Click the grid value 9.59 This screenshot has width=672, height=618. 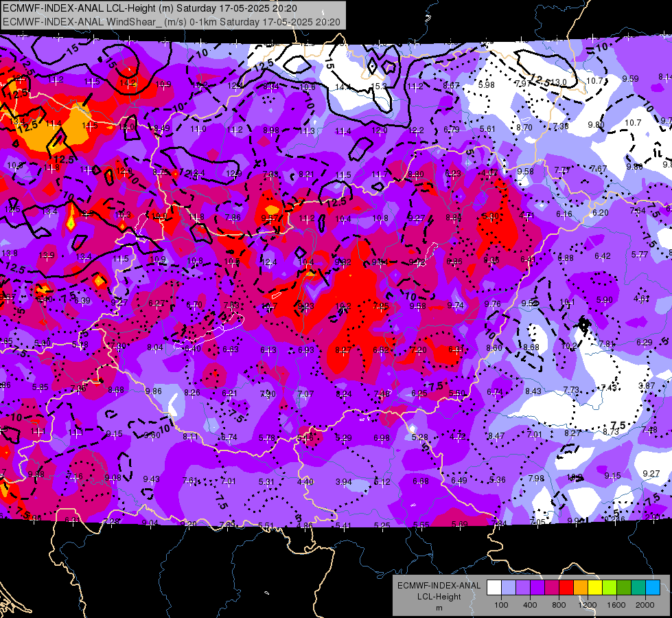point(630,78)
